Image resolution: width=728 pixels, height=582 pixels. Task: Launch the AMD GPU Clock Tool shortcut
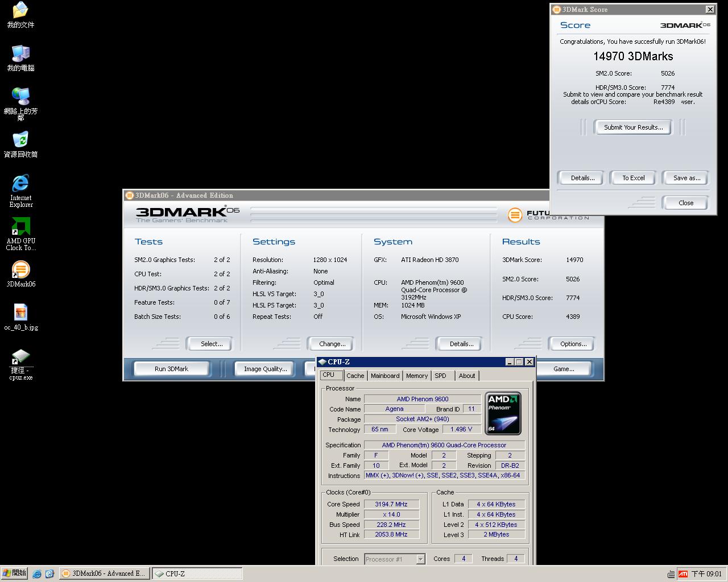tap(20, 234)
